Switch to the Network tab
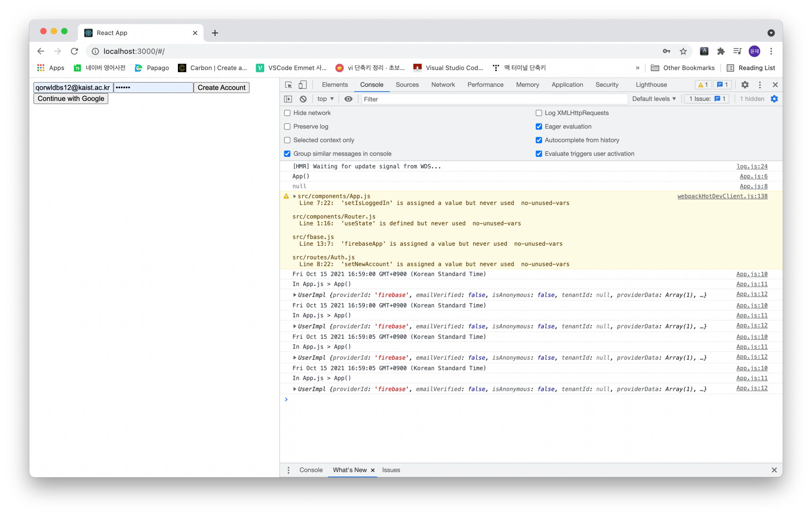This screenshot has height=516, width=812. [443, 85]
